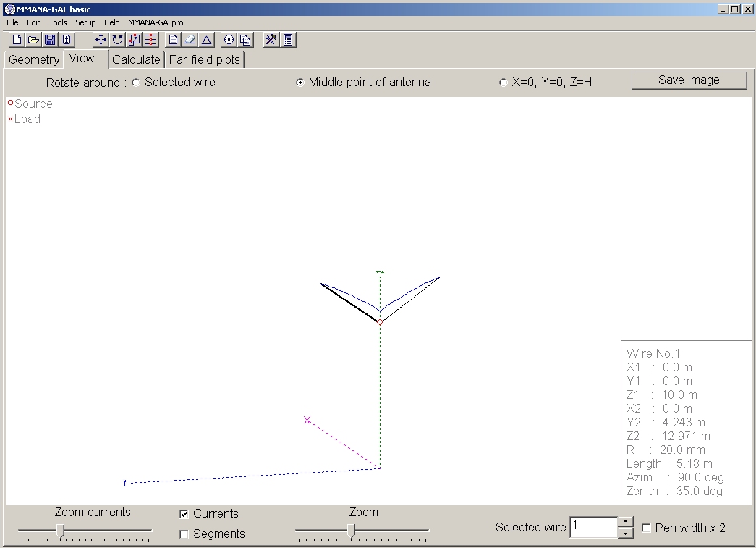Open the Edit menu

coord(33,22)
